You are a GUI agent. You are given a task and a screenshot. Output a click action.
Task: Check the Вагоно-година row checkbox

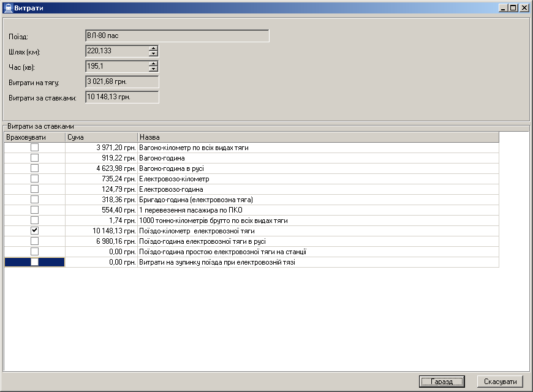(x=34, y=158)
